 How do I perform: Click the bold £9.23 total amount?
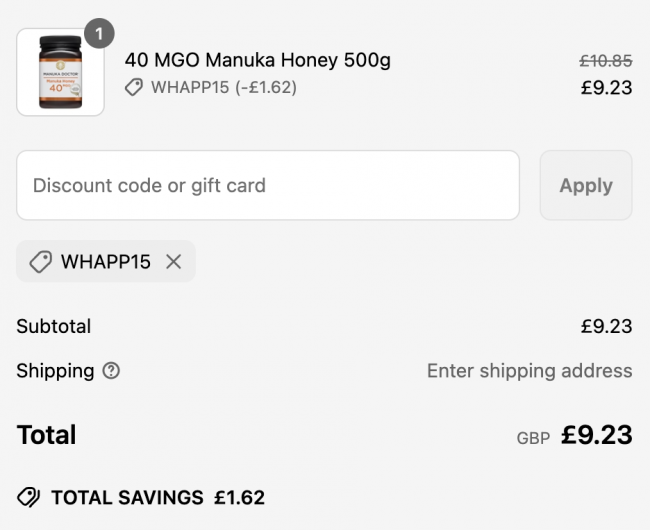click(x=596, y=435)
